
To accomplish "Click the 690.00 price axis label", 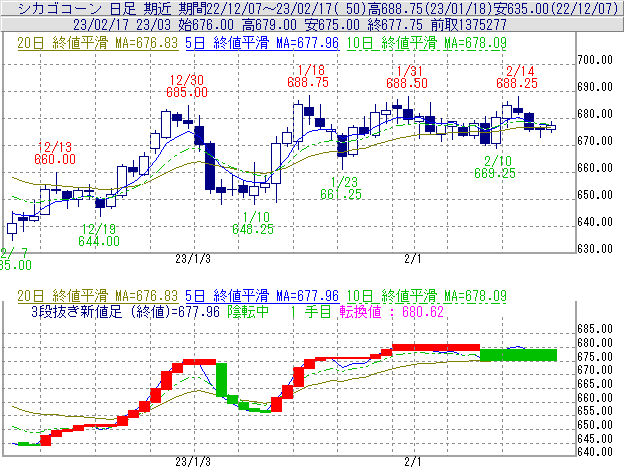I will [x=595, y=87].
